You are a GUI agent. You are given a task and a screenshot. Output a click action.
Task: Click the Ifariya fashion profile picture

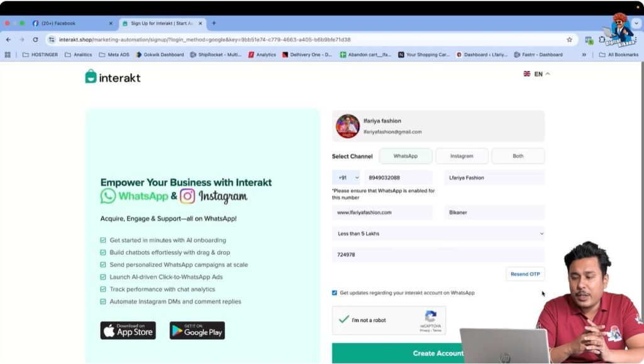coord(347,125)
